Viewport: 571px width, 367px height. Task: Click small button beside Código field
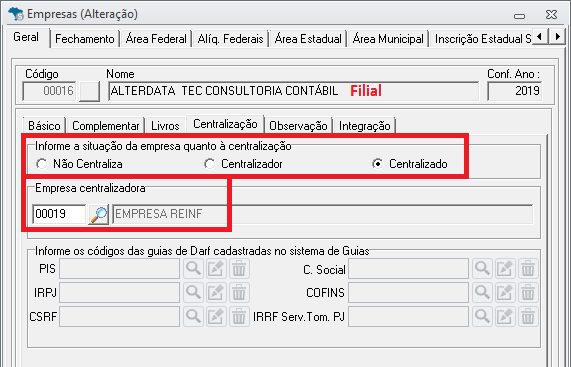(89, 91)
